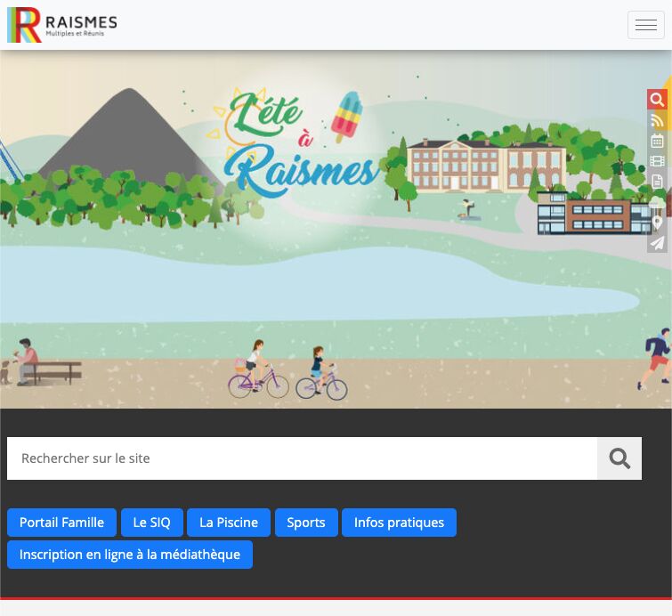This screenshot has width=672, height=616.
Task: Click the Raismes logo
Action: tap(62, 25)
